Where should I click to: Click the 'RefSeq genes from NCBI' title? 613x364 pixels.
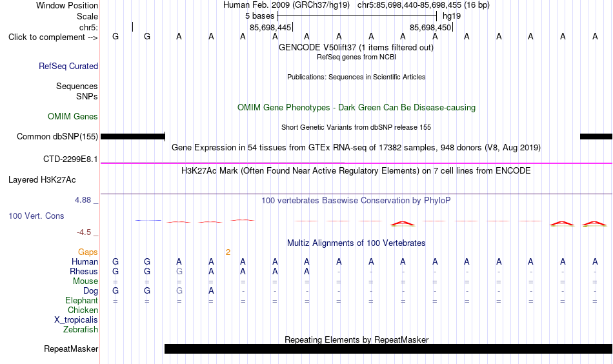(356, 57)
